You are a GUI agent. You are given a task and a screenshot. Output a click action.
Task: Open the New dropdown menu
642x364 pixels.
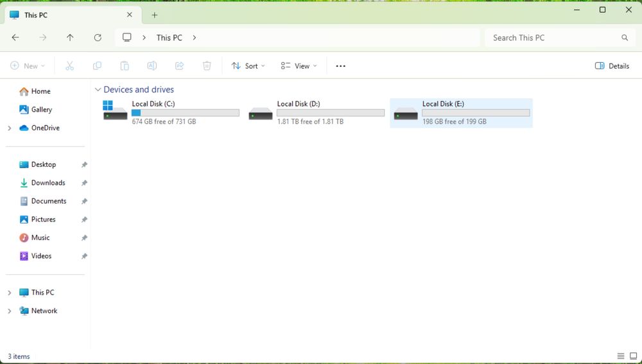pos(28,66)
